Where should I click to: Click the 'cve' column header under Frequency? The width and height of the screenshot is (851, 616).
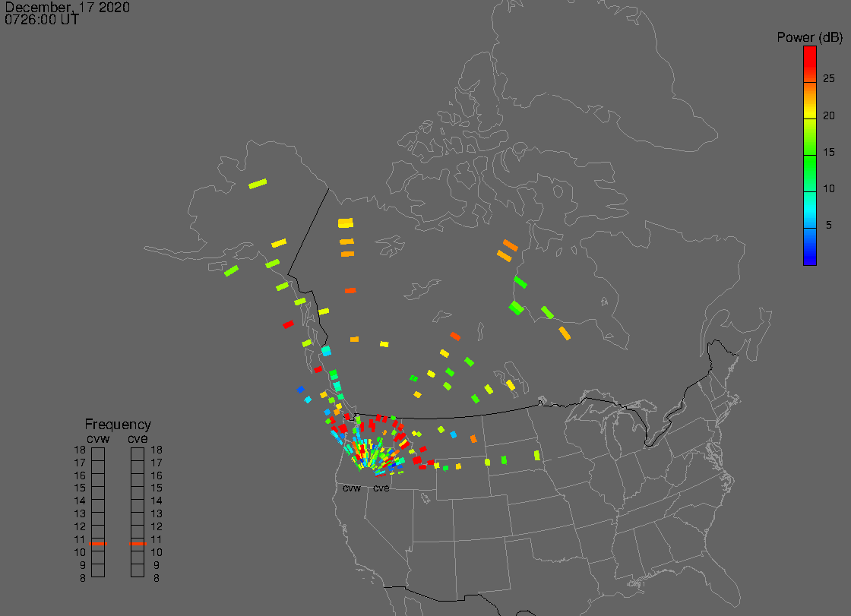click(138, 438)
